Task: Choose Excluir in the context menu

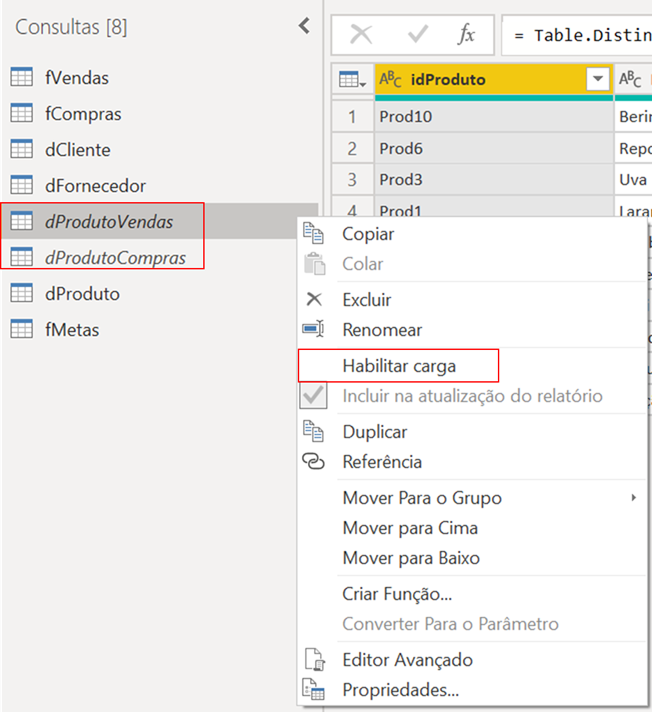Action: pyautogui.click(x=367, y=300)
